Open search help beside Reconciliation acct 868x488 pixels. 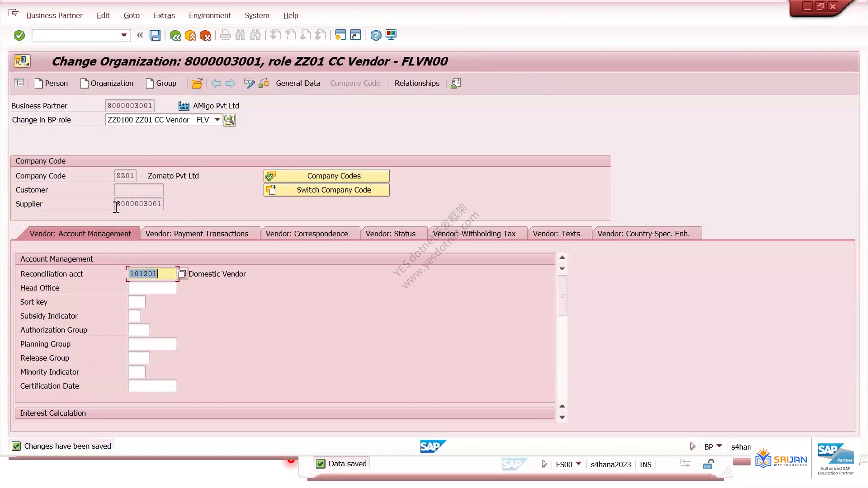click(182, 274)
